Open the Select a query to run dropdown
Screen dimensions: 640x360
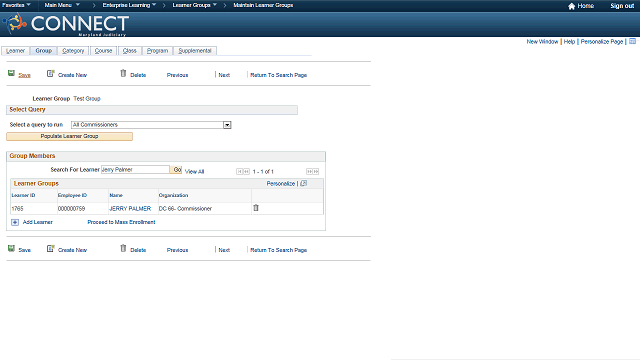pyautogui.click(x=227, y=125)
